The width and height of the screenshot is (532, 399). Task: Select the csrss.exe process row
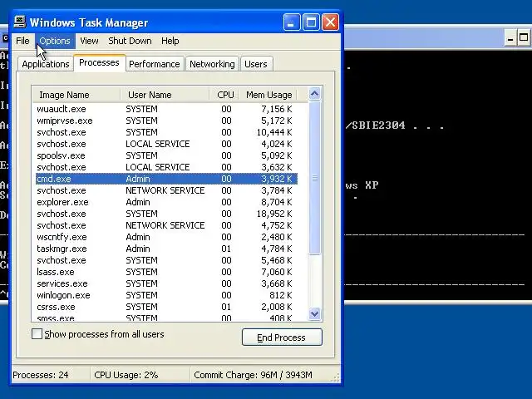coord(166,307)
